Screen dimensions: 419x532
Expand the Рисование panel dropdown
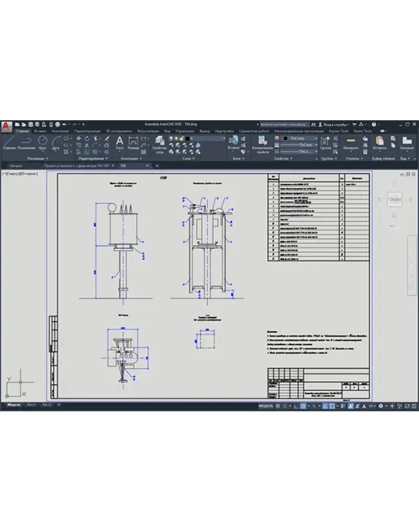[x=38, y=158]
